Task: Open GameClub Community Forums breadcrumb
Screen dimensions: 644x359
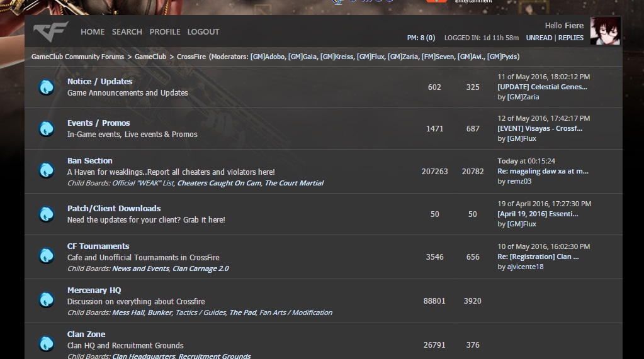Action: click(77, 57)
